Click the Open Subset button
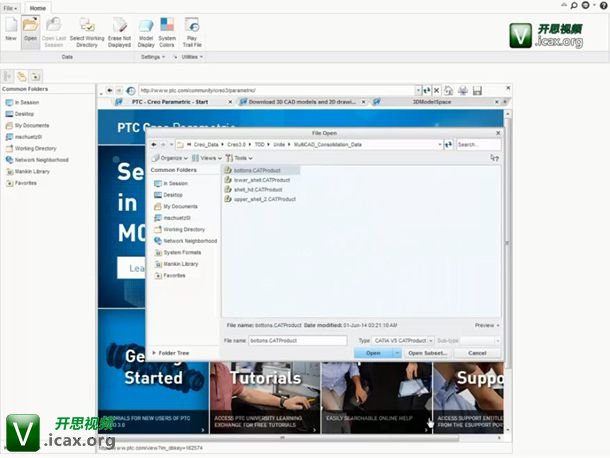 click(427, 353)
